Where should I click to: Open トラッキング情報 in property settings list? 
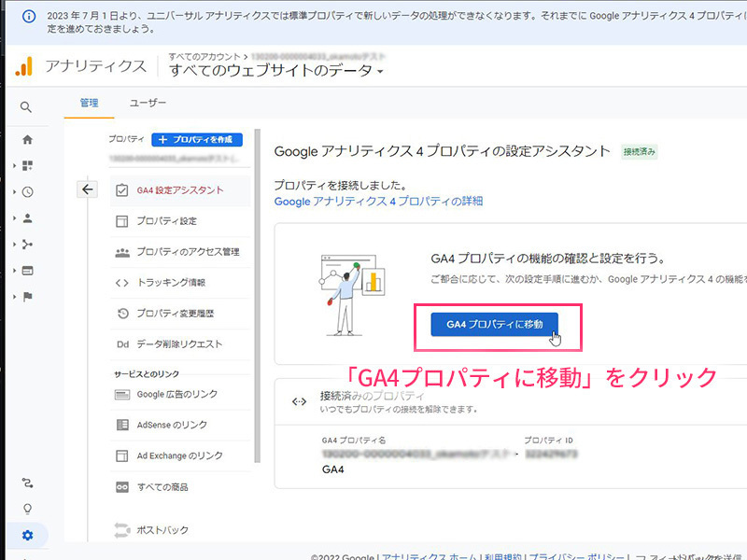point(170,283)
